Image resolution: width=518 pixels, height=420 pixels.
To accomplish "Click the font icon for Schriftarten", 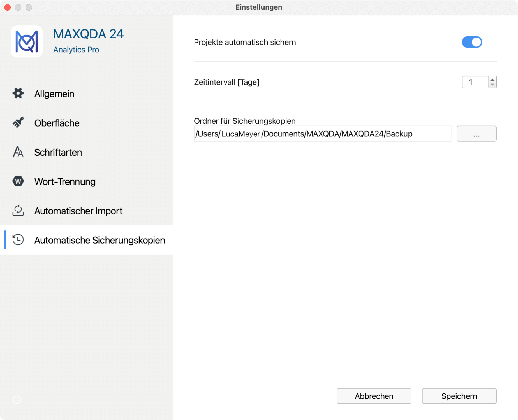I will (18, 152).
